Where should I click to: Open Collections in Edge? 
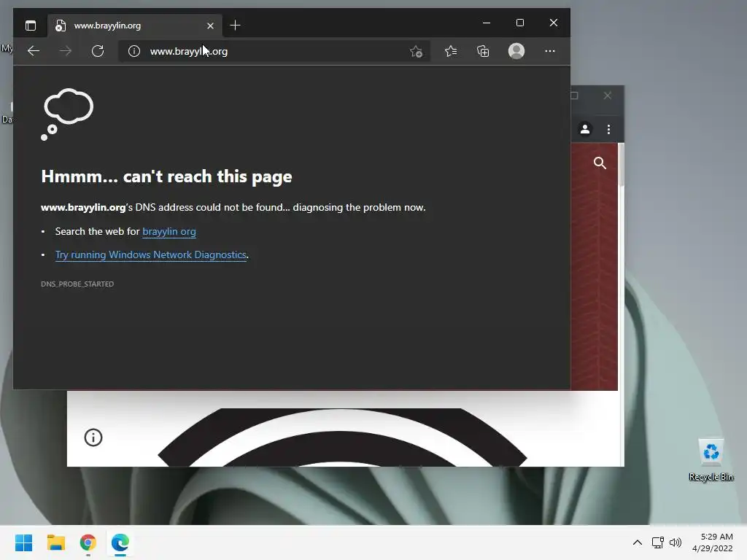point(483,51)
